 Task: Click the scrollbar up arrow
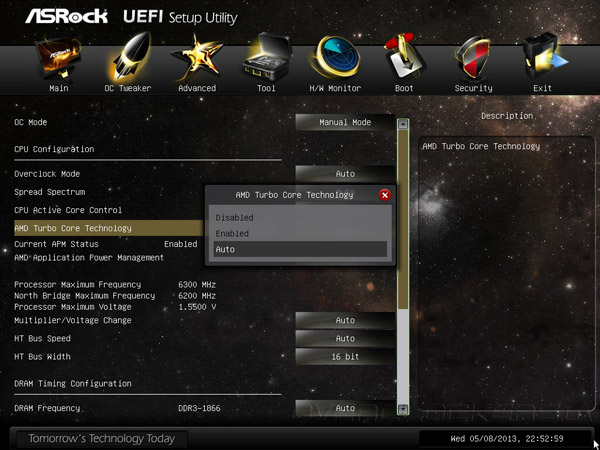[403, 124]
